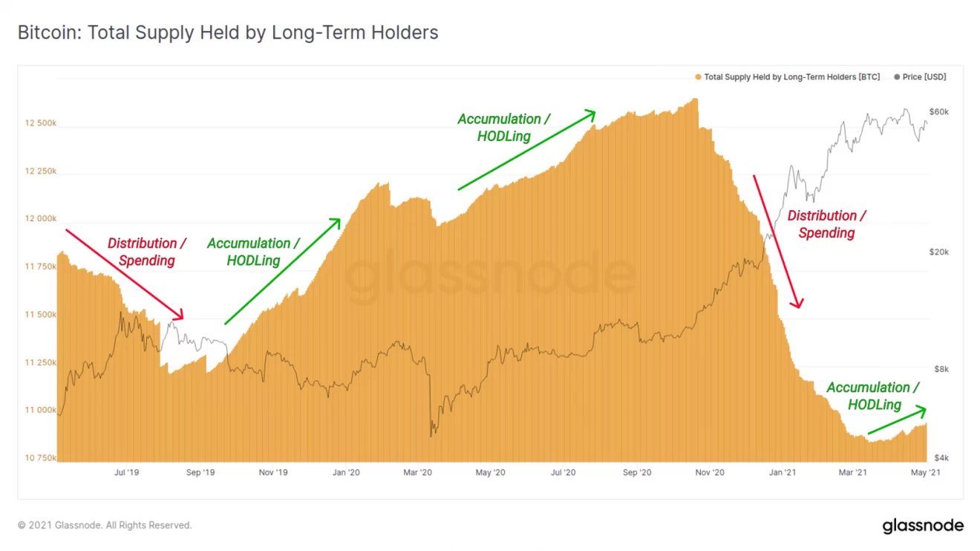Screen dimensions: 980x551
Task: Click the steep red arrow near Jan '21
Action: coord(777,241)
